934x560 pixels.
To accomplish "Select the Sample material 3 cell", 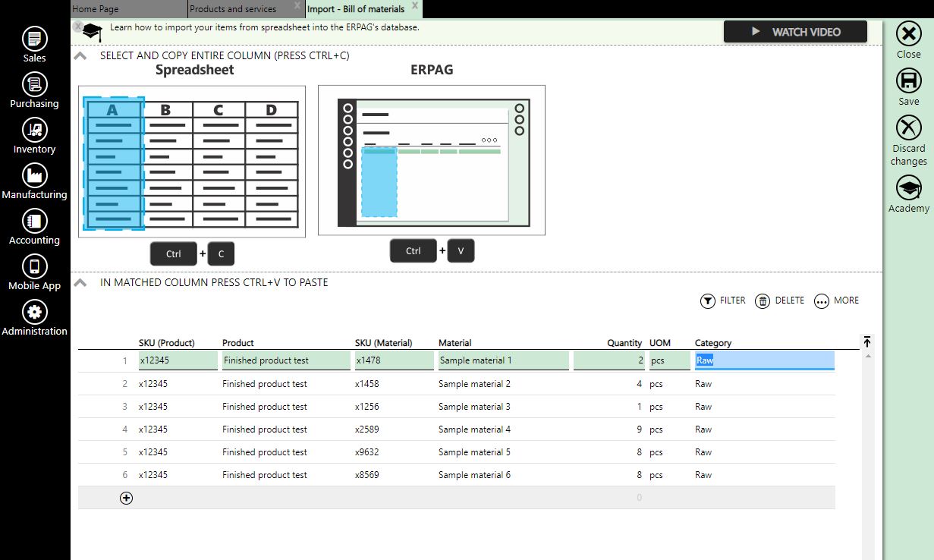I will click(x=475, y=407).
